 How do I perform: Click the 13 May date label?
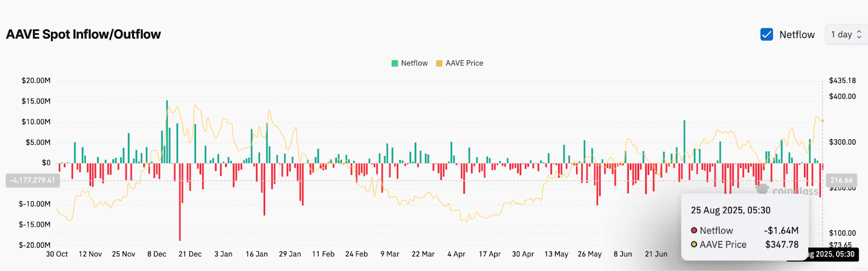click(556, 254)
